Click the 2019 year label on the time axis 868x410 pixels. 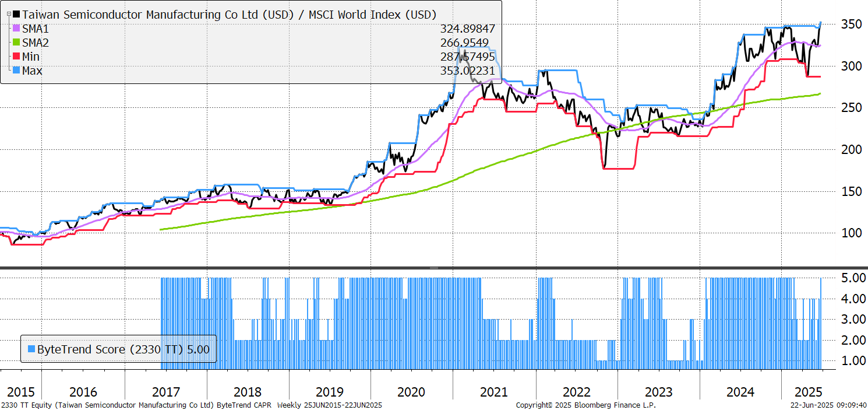[329, 392]
